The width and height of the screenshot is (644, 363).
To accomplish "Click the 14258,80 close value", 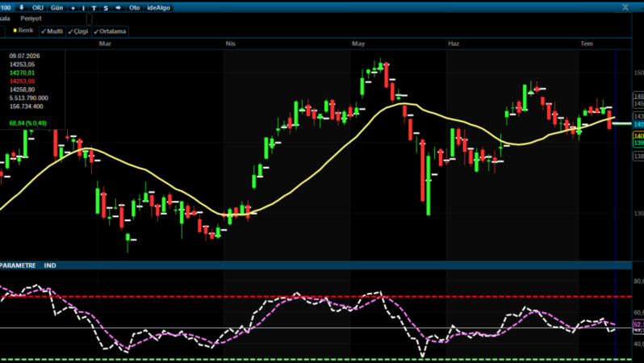I will [x=22, y=90].
